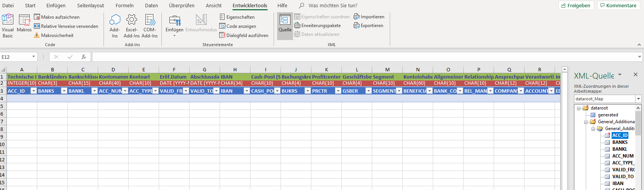Screen dimensions: 644x190
Task: Click the Kommentare button
Action: 618,5
